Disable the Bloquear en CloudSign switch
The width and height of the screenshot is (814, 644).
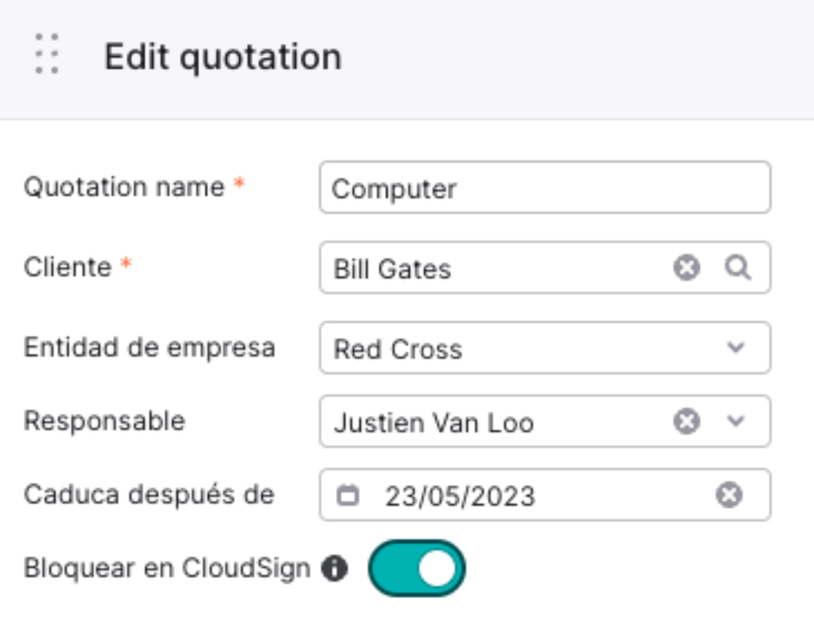pyautogui.click(x=417, y=569)
